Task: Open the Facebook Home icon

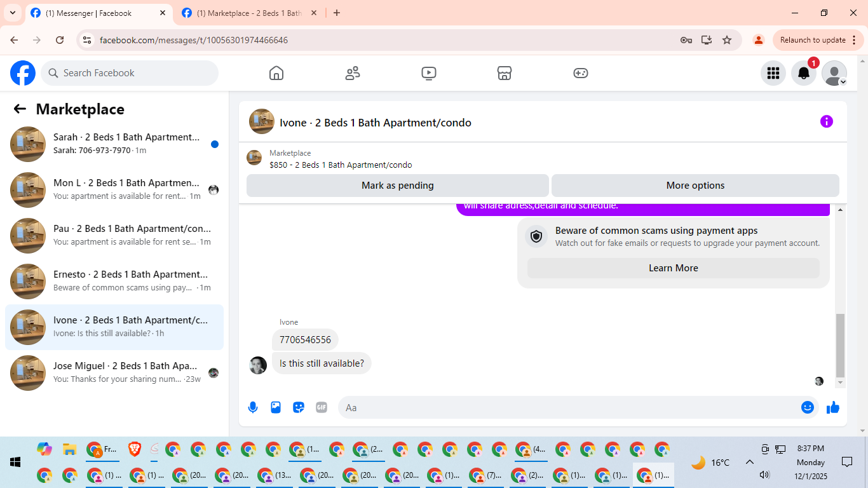Action: tap(276, 73)
